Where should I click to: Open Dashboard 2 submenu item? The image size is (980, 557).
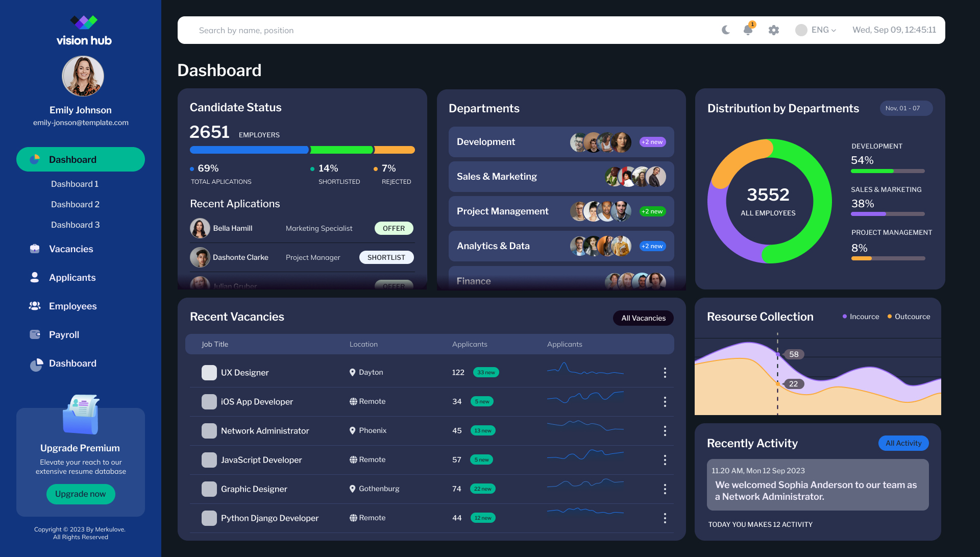[x=75, y=204]
